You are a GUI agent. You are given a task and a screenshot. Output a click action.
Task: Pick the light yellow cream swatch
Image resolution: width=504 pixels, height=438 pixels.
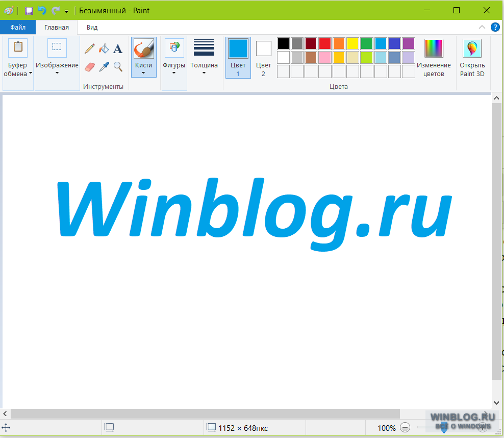point(353,58)
